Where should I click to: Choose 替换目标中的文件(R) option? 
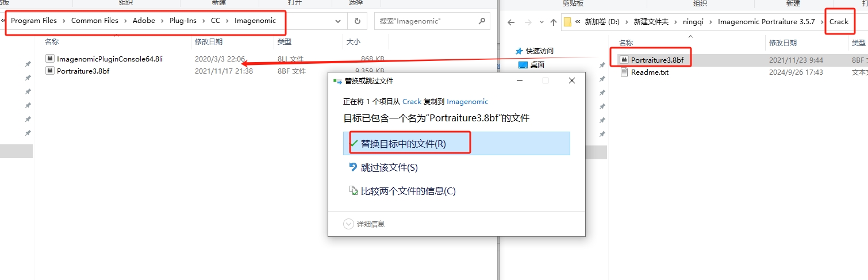[456, 143]
